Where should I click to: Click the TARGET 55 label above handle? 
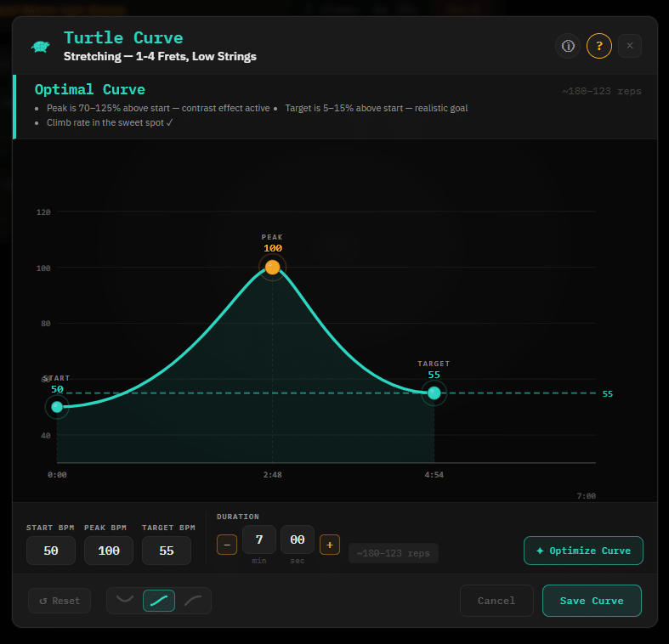coord(434,370)
